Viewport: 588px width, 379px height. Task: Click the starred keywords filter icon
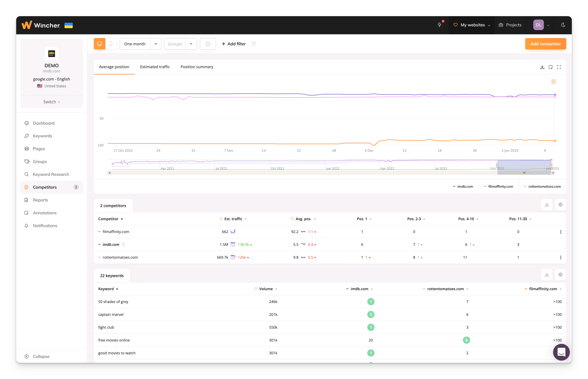208,44
